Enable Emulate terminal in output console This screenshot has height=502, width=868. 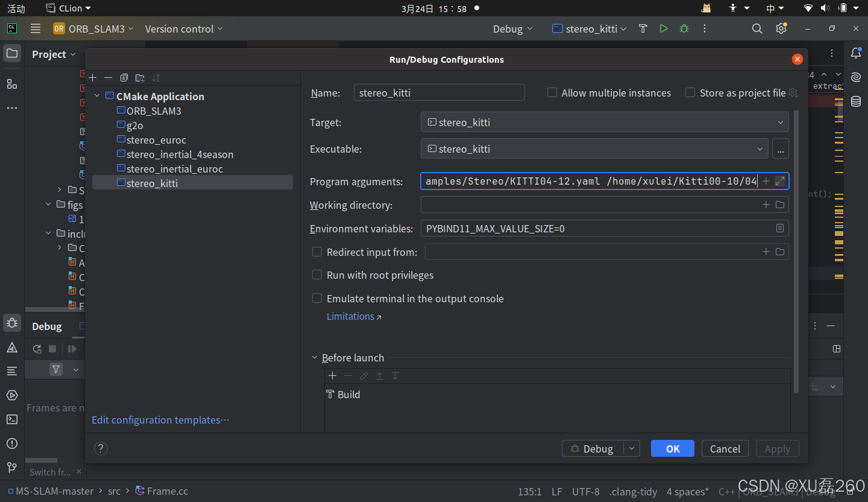(x=317, y=299)
